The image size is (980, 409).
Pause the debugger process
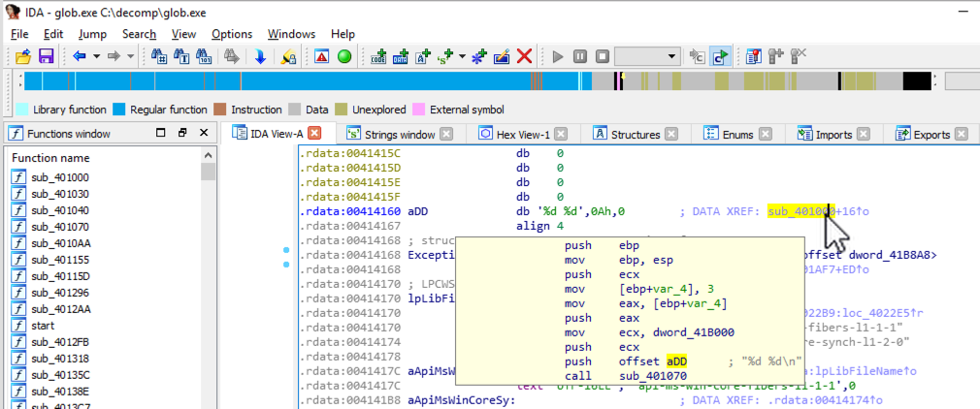(x=579, y=57)
